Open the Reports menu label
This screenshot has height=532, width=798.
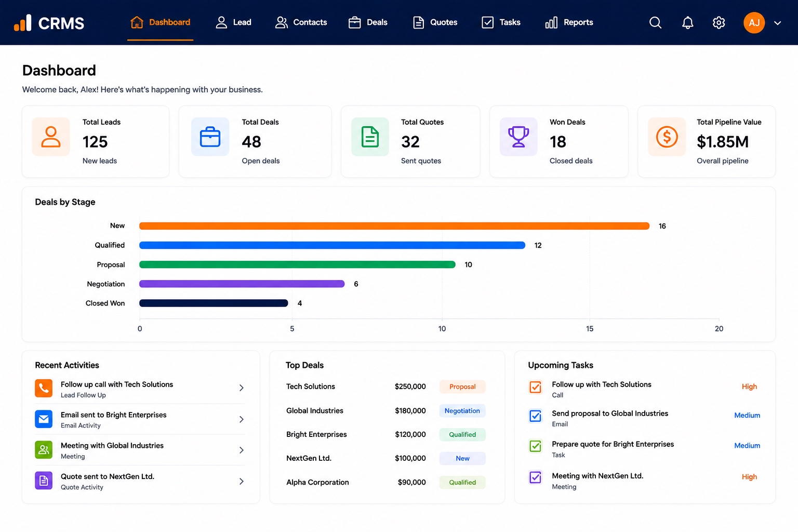tap(578, 22)
